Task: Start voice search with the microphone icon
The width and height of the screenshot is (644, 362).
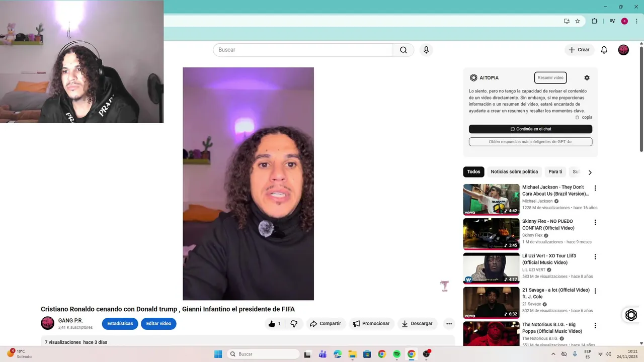Action: click(x=426, y=50)
